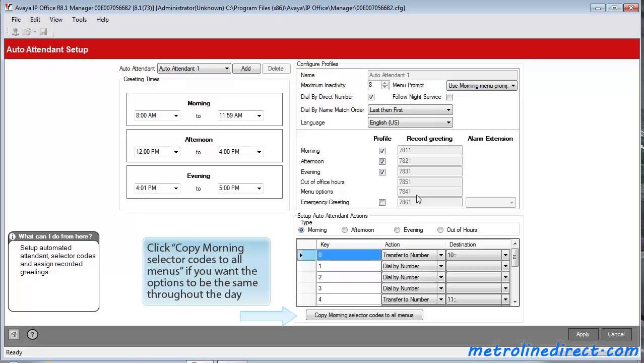Open Dial By Name Match Order dropdown
Image resolution: width=644 pixels, height=363 pixels.
click(410, 110)
